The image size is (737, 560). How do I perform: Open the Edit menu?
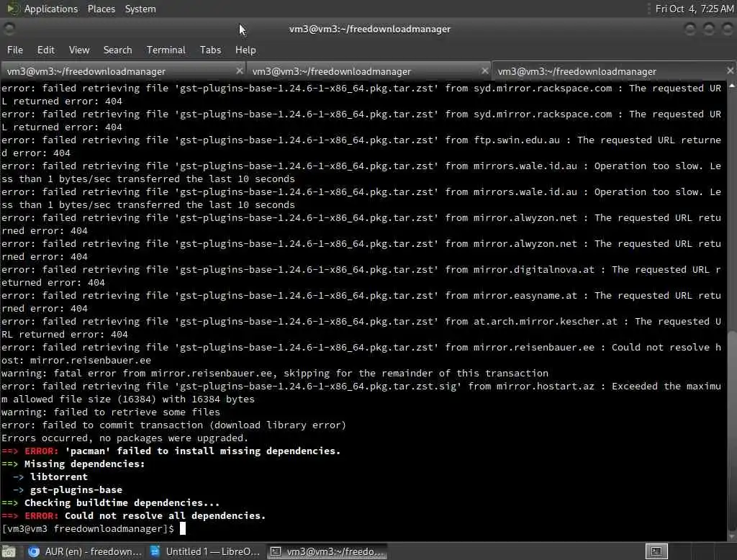point(45,50)
